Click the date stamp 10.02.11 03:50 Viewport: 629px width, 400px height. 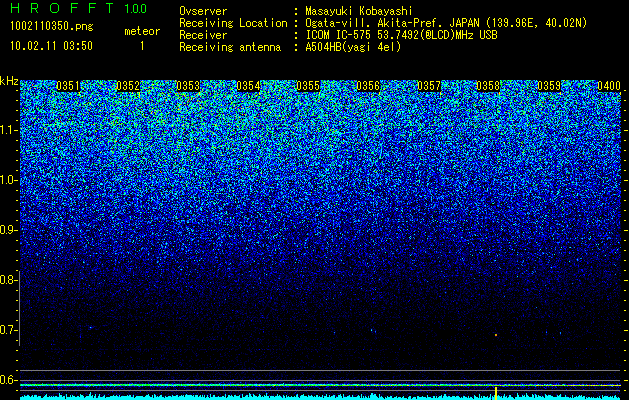point(51,46)
